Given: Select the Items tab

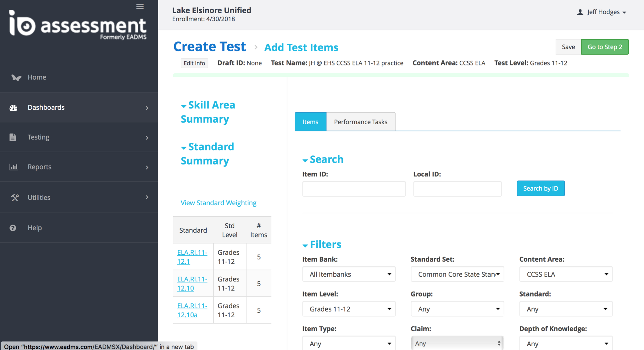Looking at the screenshot, I should pos(310,122).
